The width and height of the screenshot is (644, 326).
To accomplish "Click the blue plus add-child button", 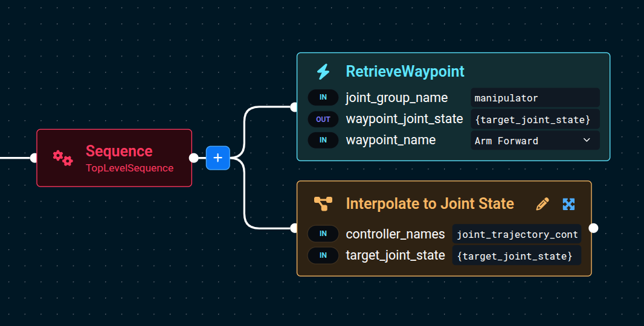I will [x=217, y=158].
